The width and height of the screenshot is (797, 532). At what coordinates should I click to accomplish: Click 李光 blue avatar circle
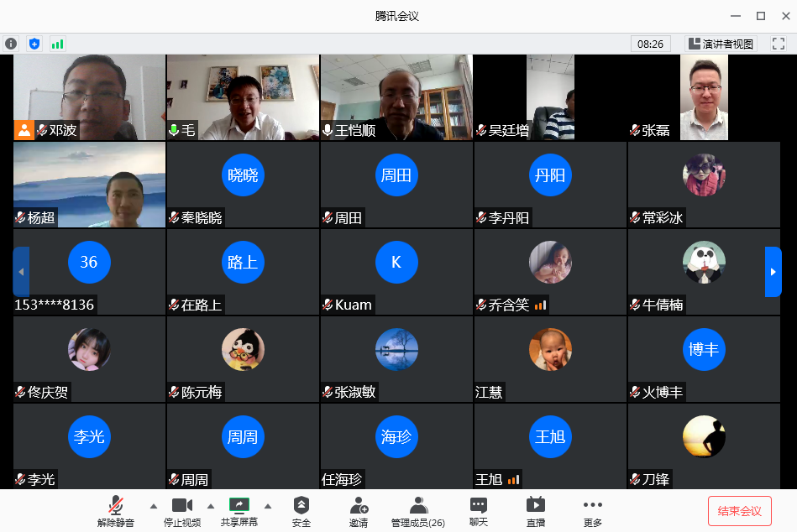90,436
